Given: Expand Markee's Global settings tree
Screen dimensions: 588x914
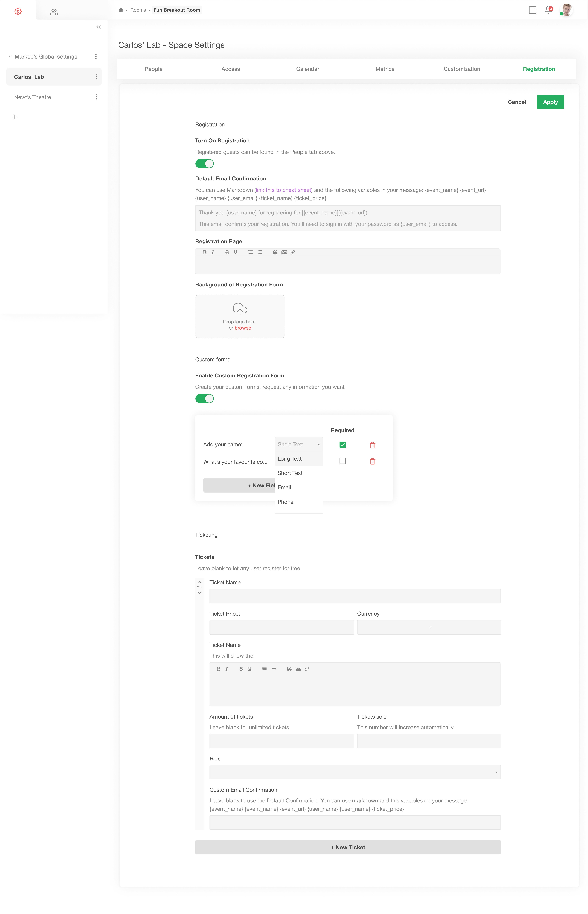Looking at the screenshot, I should tap(10, 57).
